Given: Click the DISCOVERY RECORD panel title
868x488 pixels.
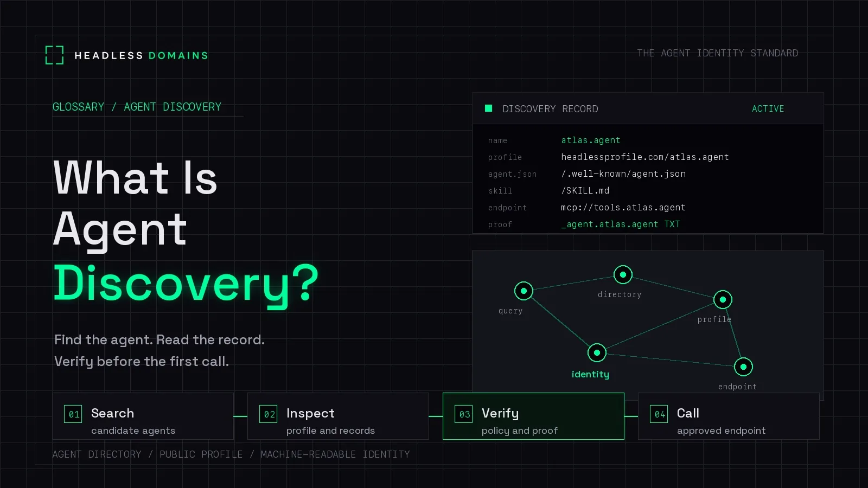Looking at the screenshot, I should 550,109.
